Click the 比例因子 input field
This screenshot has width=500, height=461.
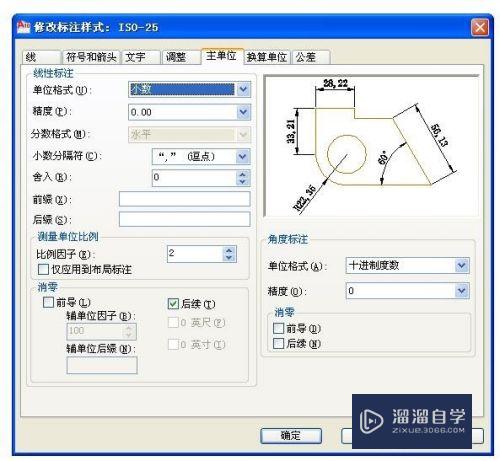click(x=195, y=254)
